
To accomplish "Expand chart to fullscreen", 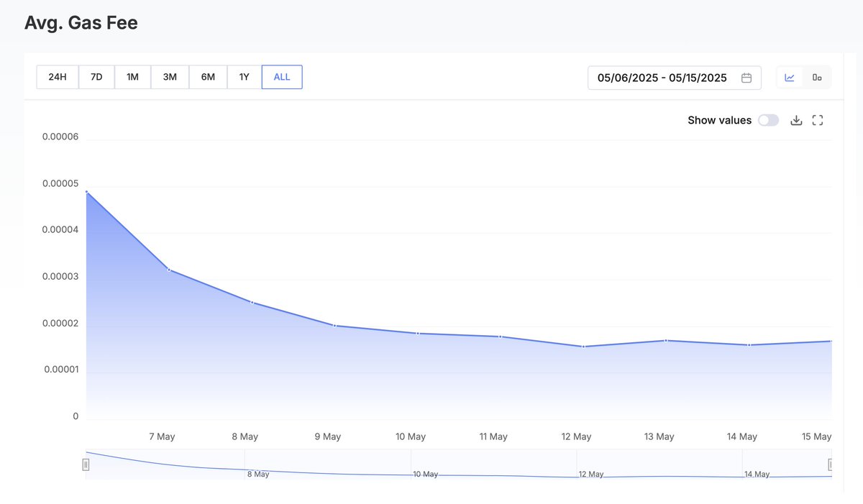I will coord(818,120).
